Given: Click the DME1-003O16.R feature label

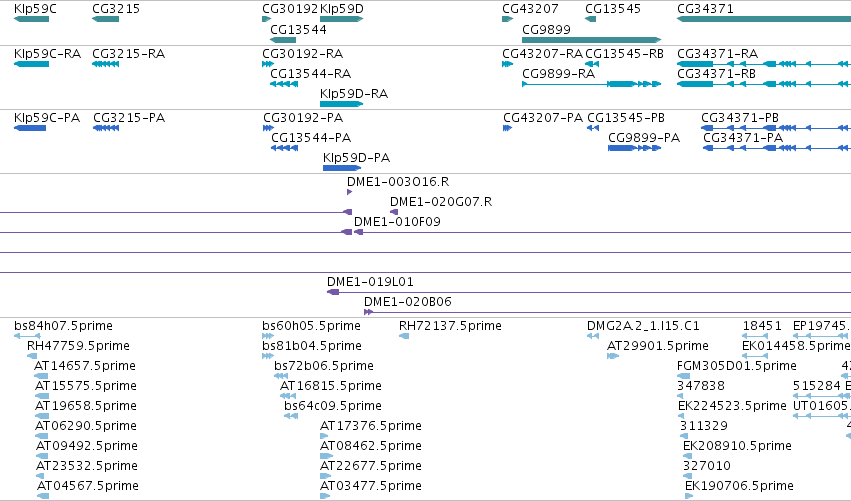Looking at the screenshot, I should (398, 182).
